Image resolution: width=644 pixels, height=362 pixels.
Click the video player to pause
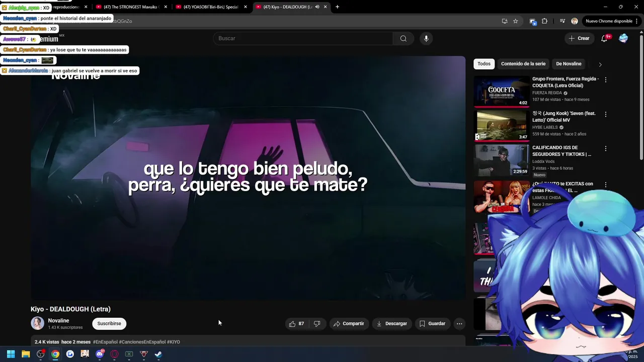pyautogui.click(x=248, y=178)
